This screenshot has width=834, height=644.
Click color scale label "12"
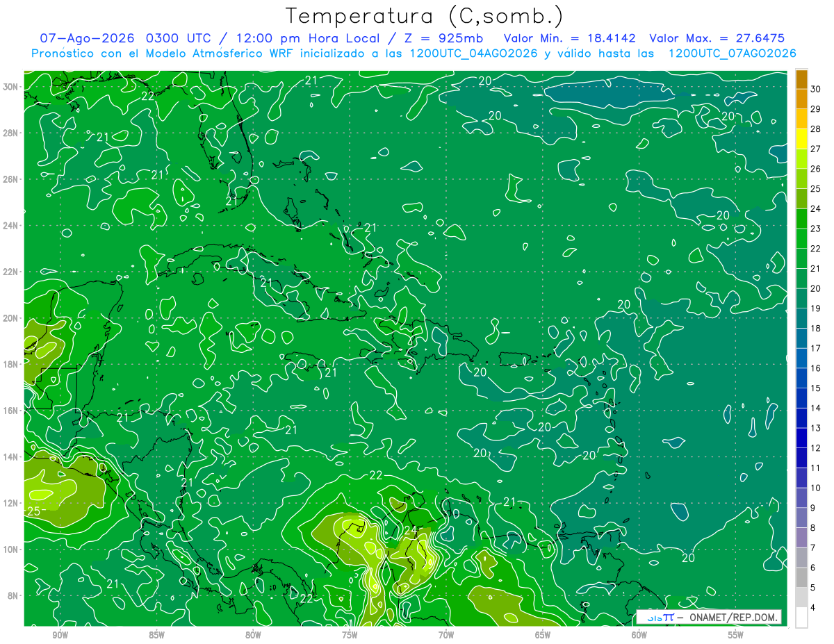[x=815, y=448]
